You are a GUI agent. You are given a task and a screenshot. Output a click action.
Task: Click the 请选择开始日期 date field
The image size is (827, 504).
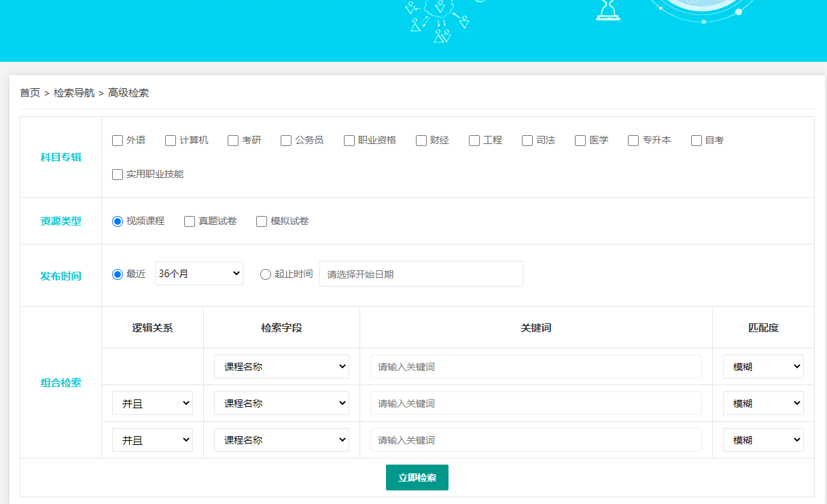pos(421,274)
